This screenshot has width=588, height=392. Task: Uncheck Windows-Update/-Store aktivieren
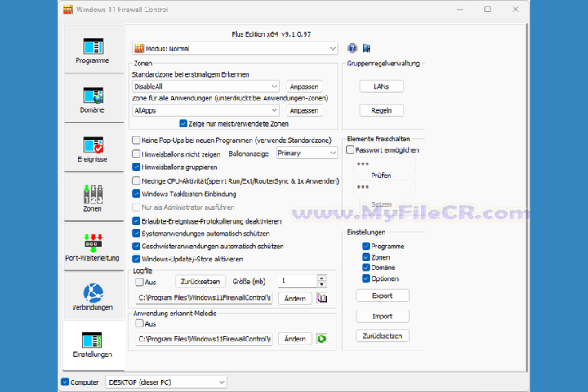[136, 259]
